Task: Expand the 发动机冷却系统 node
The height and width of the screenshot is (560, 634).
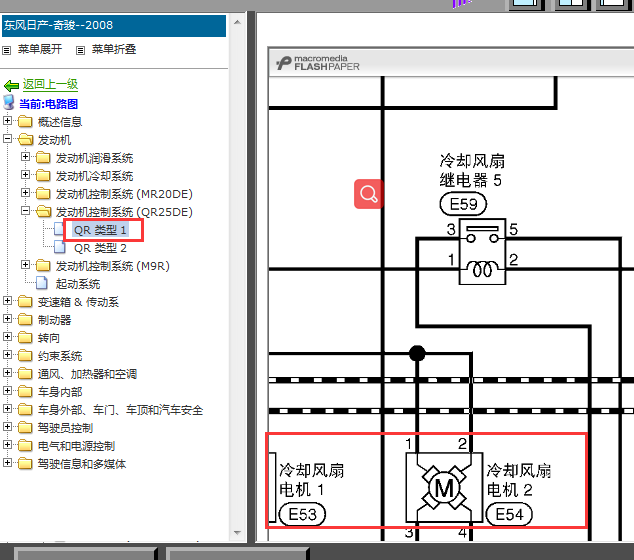Action: pyautogui.click(x=25, y=175)
